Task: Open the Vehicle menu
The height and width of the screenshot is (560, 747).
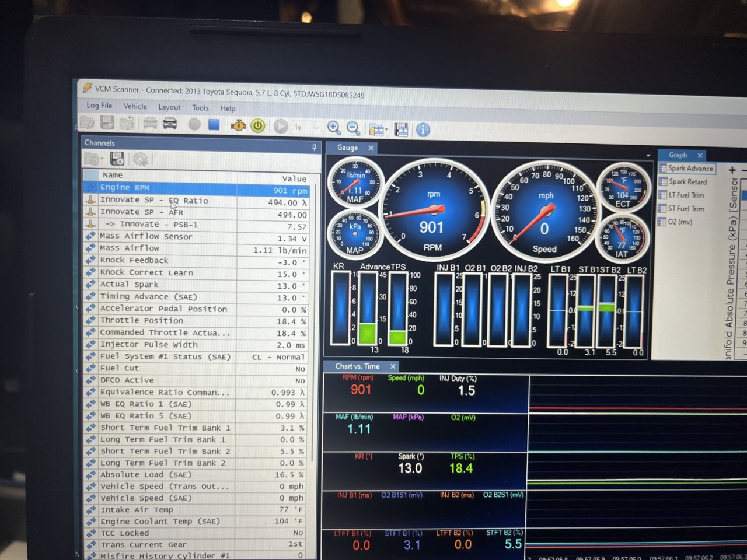Action: 135,106
